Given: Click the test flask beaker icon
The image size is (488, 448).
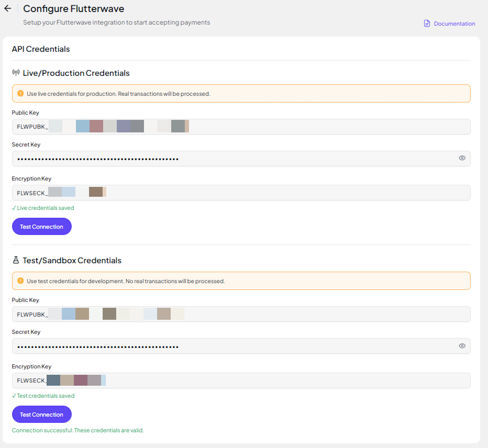Looking at the screenshot, I should pos(16,260).
